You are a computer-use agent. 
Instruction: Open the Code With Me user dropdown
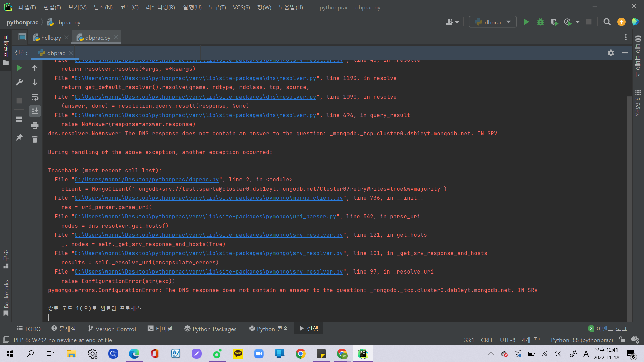point(452,22)
